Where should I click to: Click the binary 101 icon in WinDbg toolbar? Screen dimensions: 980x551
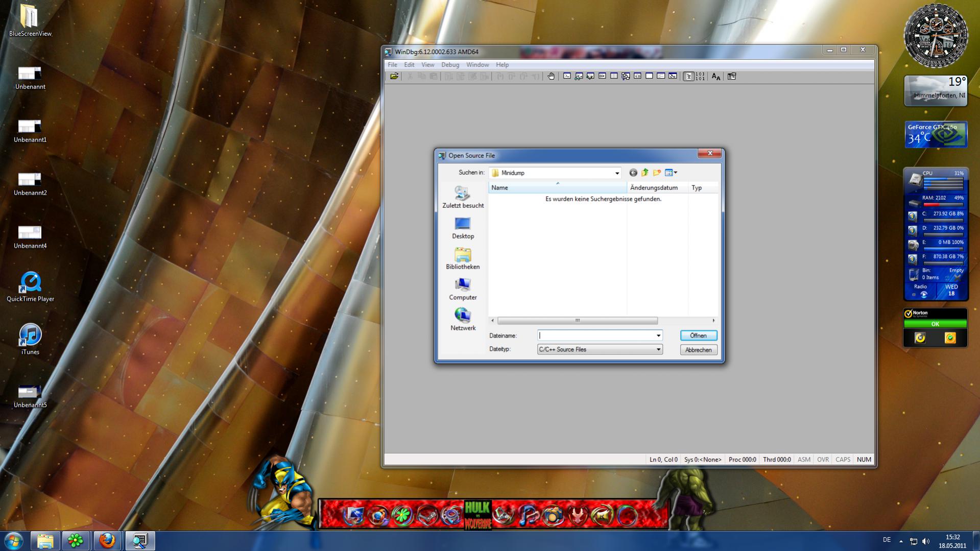pyautogui.click(x=700, y=76)
